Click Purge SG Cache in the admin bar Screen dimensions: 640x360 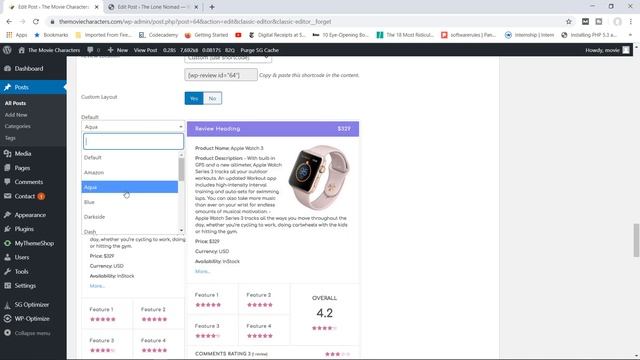(x=260, y=50)
